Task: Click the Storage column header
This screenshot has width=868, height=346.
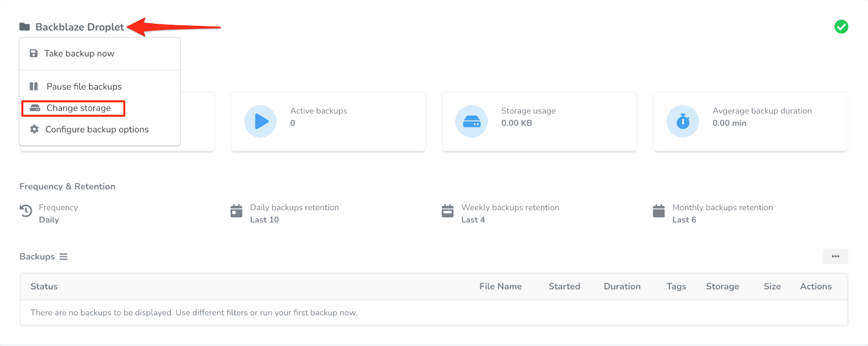Action: (723, 286)
